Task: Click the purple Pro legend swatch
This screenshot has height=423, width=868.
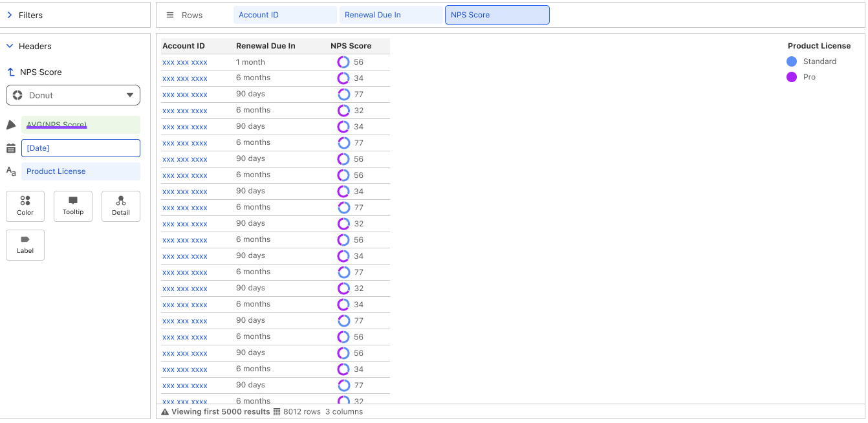Action: (x=792, y=77)
